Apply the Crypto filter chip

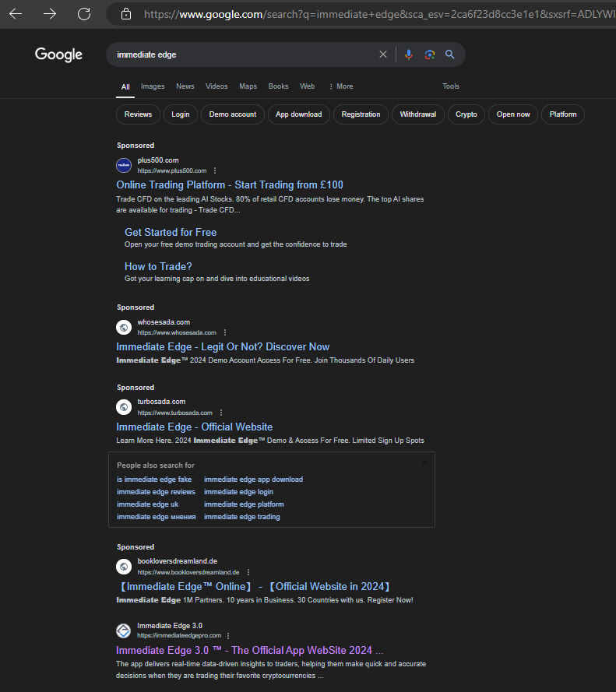466,114
